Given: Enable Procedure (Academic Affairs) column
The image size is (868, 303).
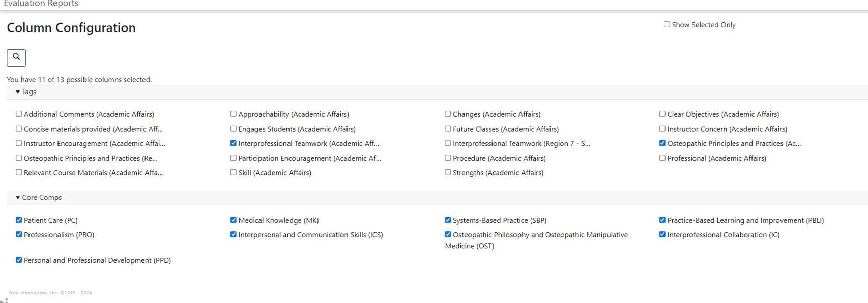Looking at the screenshot, I should [x=448, y=158].
